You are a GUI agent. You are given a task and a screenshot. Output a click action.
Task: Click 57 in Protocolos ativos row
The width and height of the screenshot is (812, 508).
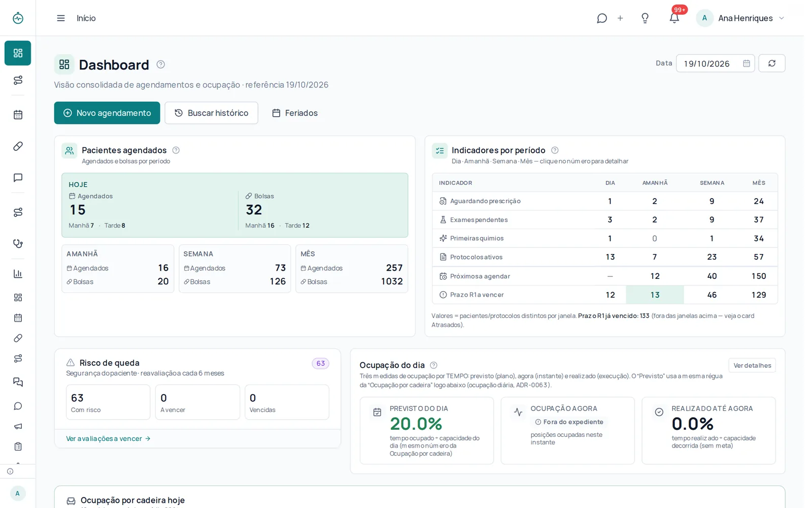[x=758, y=257]
